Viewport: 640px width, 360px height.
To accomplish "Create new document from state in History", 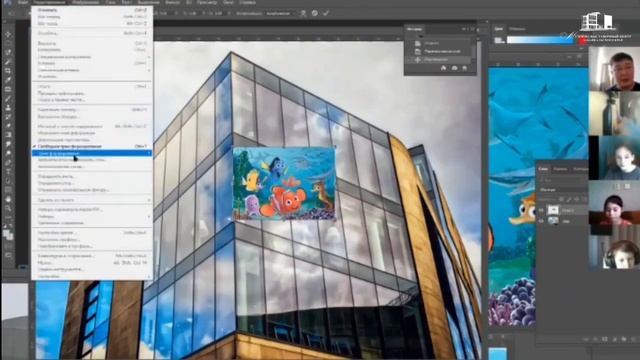I will (x=443, y=68).
